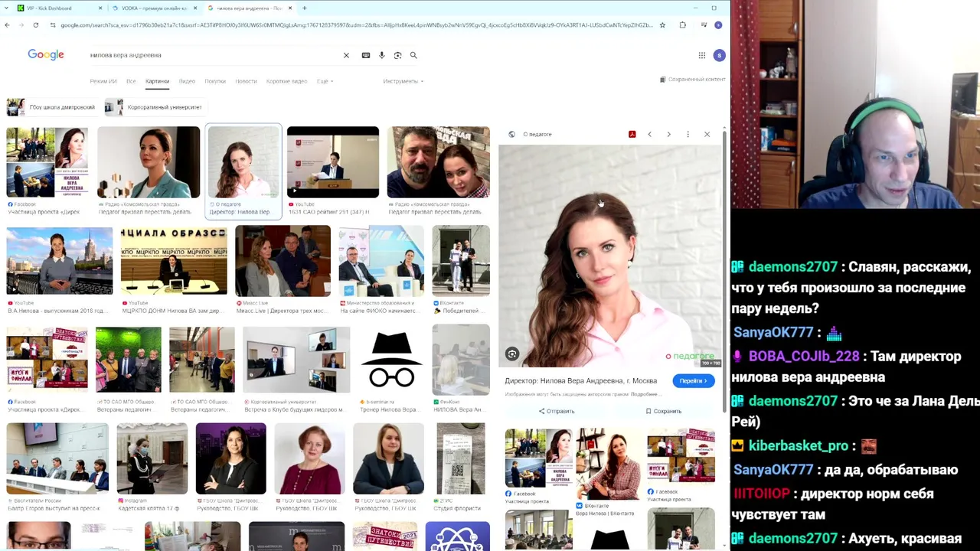Select the Покупки results tab

(x=215, y=81)
